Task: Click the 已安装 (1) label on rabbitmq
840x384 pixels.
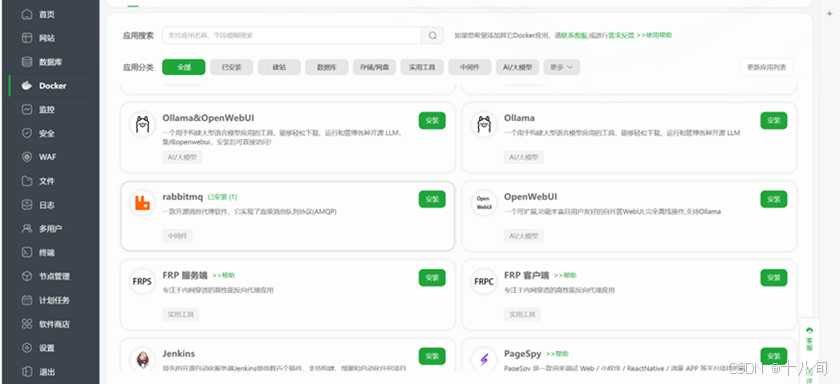Action: click(x=222, y=197)
